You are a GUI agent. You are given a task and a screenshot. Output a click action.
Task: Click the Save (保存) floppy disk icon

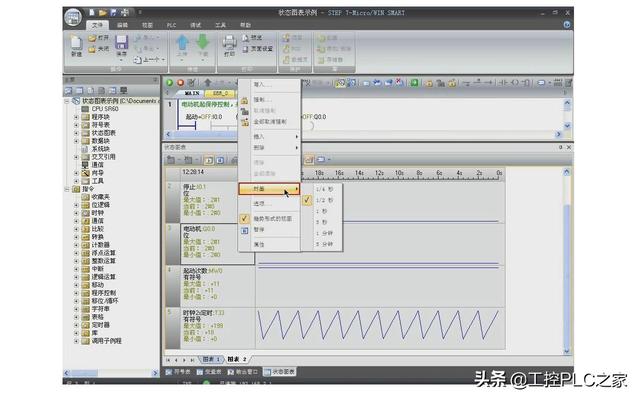[122, 42]
